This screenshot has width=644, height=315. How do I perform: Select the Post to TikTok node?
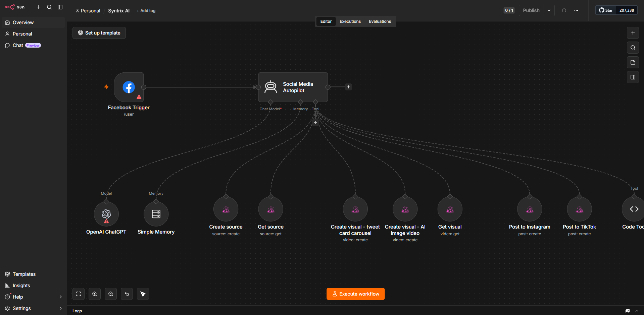pos(580,209)
